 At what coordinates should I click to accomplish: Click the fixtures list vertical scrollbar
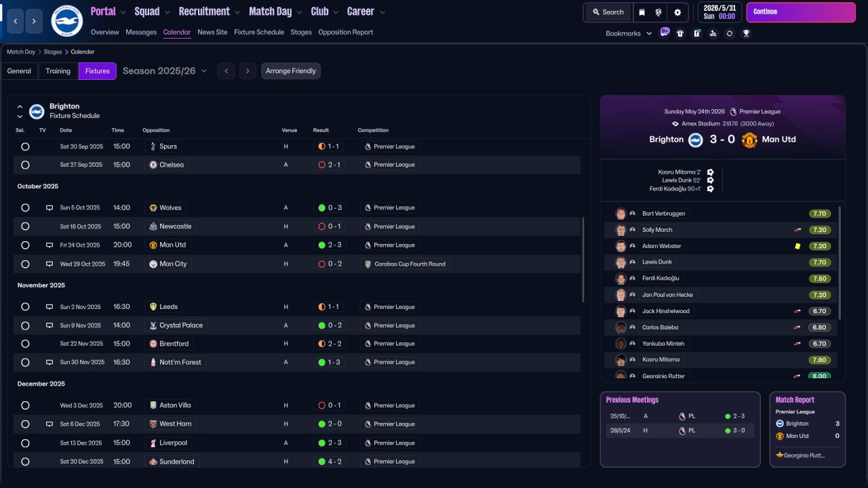click(583, 260)
